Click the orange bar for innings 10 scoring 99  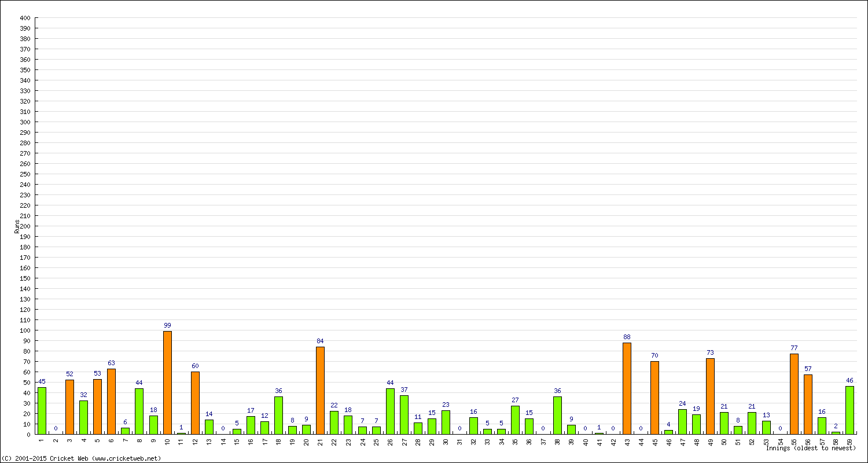pos(167,383)
